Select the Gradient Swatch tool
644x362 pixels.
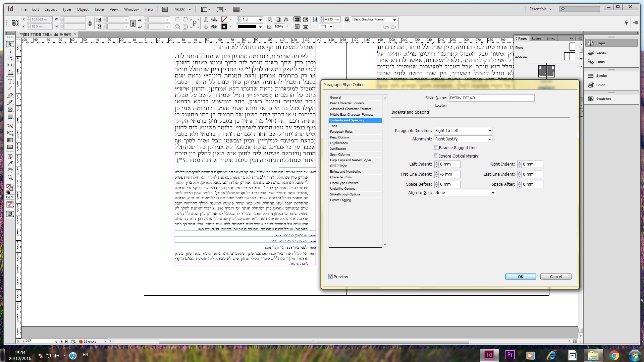click(10, 140)
